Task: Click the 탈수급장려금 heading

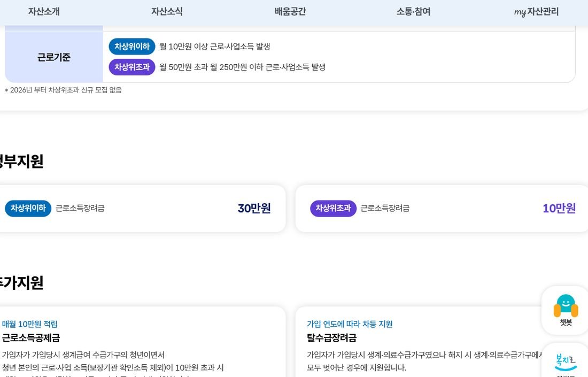Action: pyautogui.click(x=331, y=338)
